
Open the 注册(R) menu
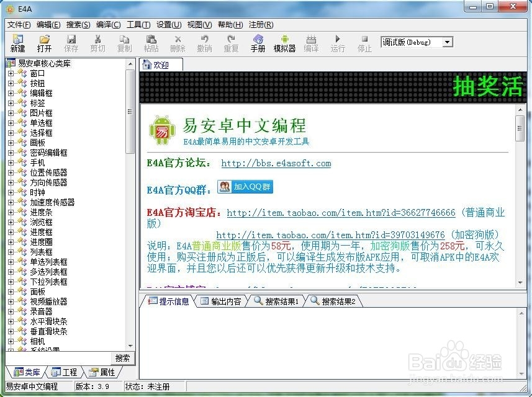[261, 25]
